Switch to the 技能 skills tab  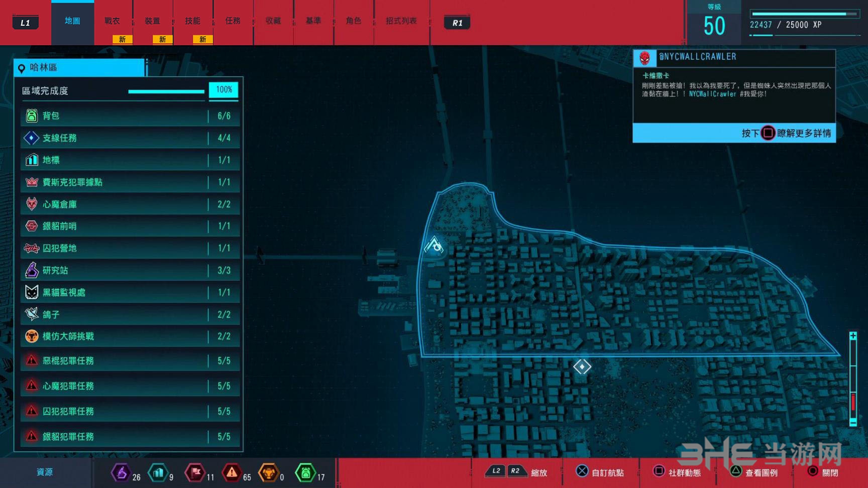[193, 21]
